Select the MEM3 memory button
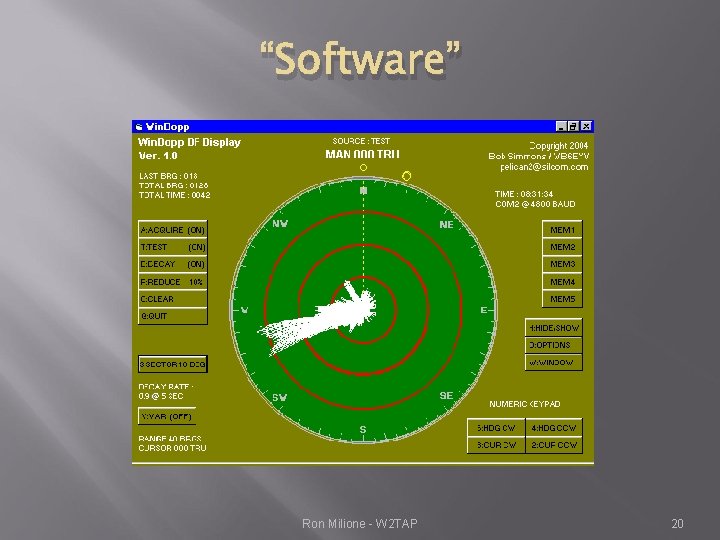720x540 pixels. click(562, 264)
